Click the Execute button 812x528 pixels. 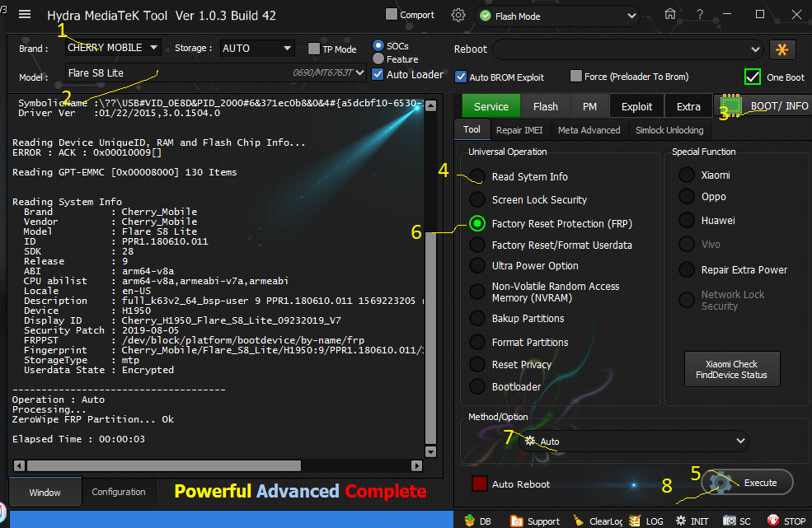pos(747,483)
